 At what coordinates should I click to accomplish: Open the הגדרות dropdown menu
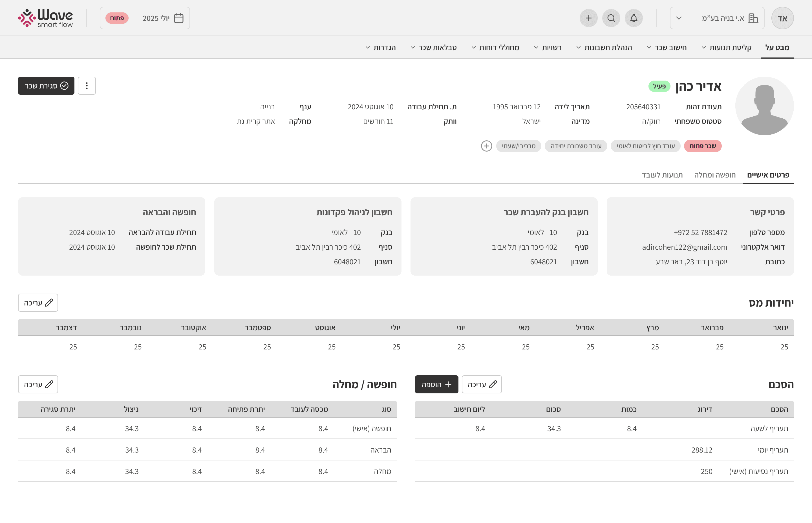click(x=381, y=48)
